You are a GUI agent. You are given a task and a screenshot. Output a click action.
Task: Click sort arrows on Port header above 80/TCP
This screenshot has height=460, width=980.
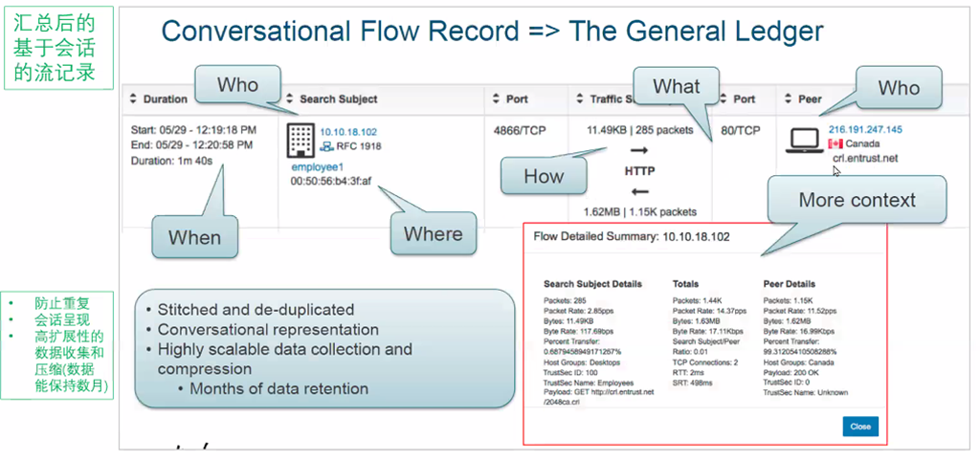(724, 99)
